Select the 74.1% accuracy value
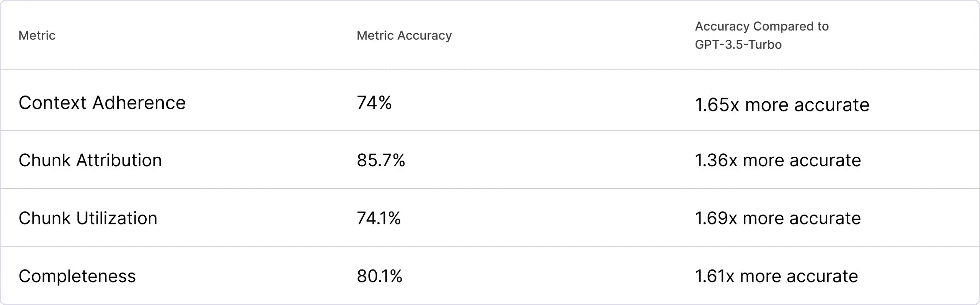 (x=379, y=218)
